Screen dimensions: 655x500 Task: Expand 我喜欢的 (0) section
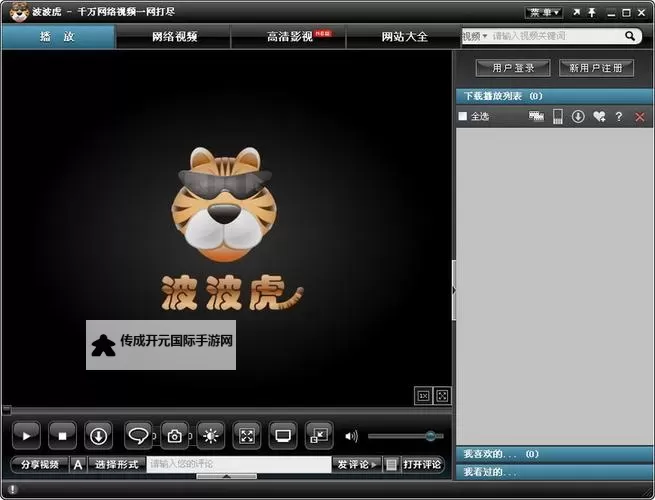tap(554, 454)
